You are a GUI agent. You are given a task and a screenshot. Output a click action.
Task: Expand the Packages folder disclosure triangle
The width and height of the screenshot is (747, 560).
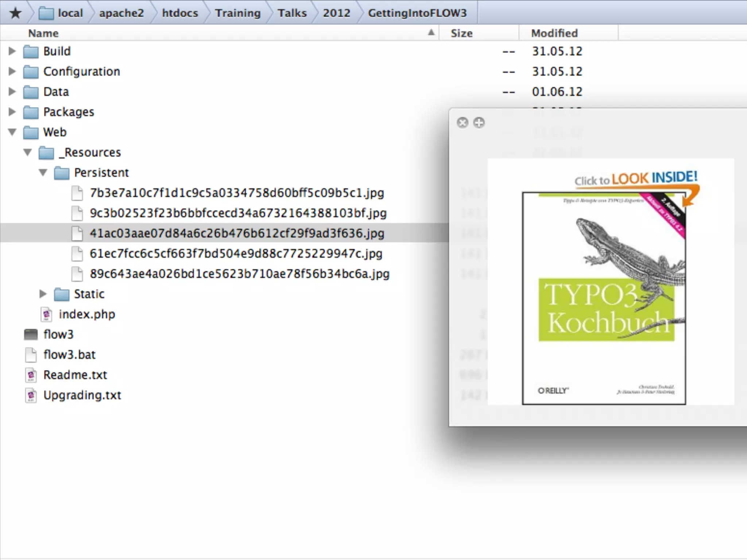tap(12, 112)
